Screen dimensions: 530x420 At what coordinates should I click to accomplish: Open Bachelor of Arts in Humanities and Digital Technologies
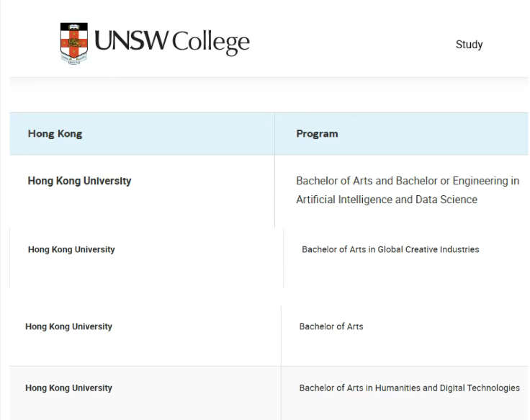tap(409, 388)
